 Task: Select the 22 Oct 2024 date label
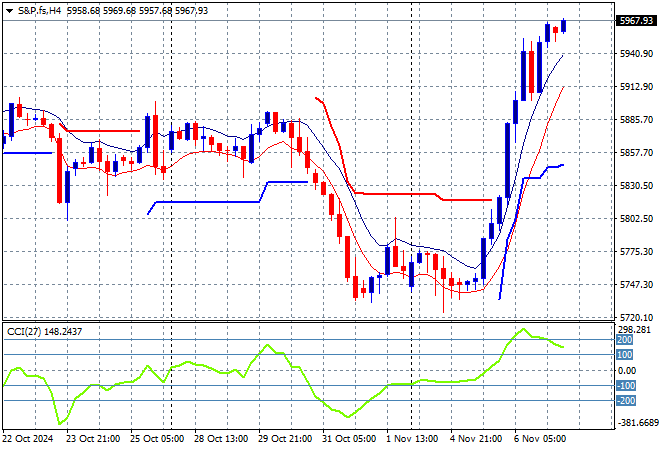29,439
